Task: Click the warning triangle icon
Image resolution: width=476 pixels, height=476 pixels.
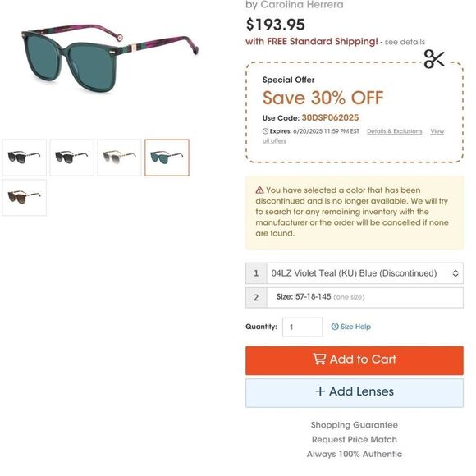Action: coord(259,190)
